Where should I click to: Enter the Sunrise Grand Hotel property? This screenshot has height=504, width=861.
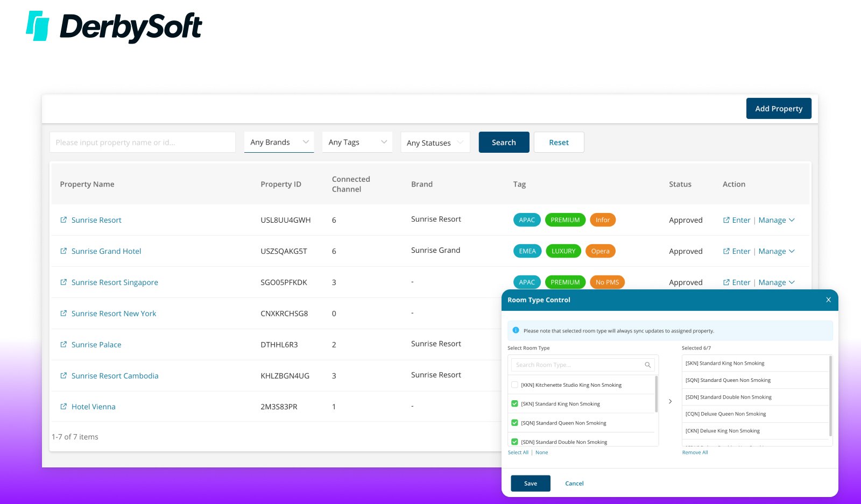pyautogui.click(x=737, y=251)
